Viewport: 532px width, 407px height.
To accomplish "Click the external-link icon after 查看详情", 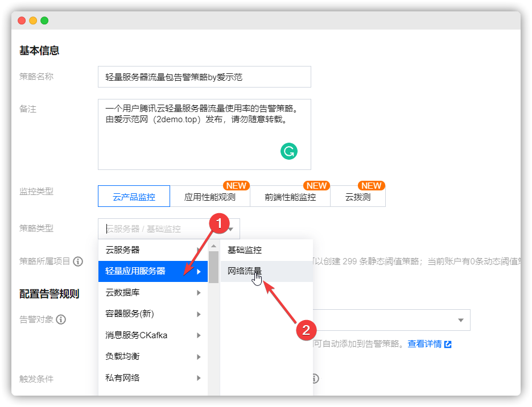I will (449, 343).
